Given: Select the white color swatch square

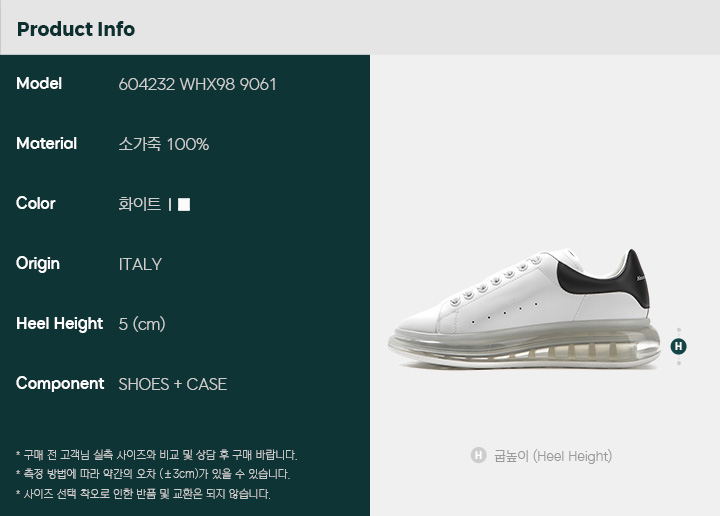Looking at the screenshot, I should coord(184,204).
